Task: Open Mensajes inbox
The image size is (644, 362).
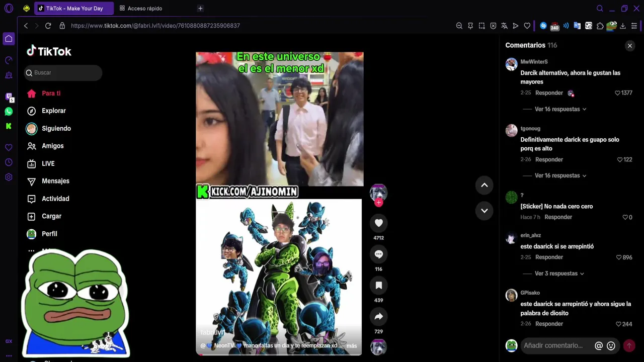Action: pos(55,181)
